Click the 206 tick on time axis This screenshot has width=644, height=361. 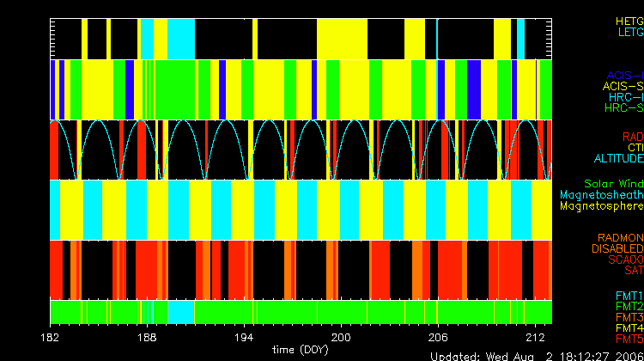pos(439,339)
